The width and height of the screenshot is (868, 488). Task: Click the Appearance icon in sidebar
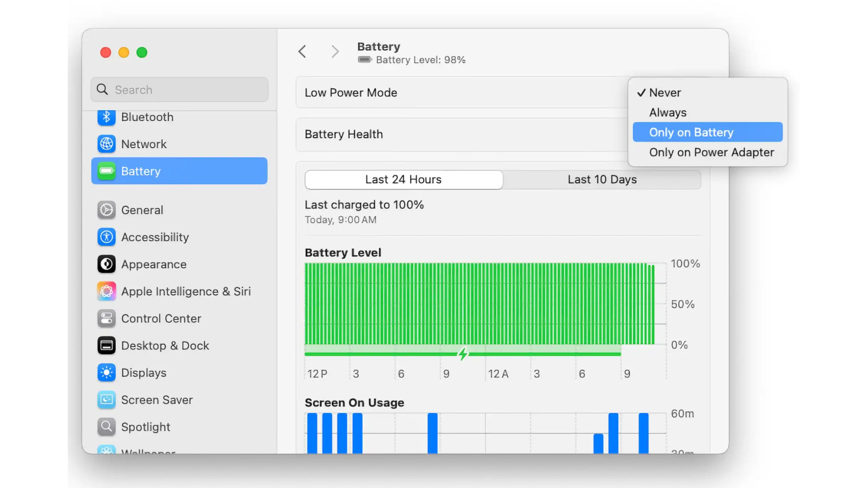tap(106, 264)
